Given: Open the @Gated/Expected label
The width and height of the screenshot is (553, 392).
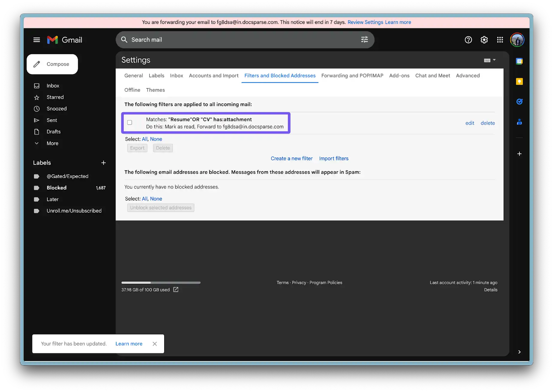Looking at the screenshot, I should tap(67, 176).
